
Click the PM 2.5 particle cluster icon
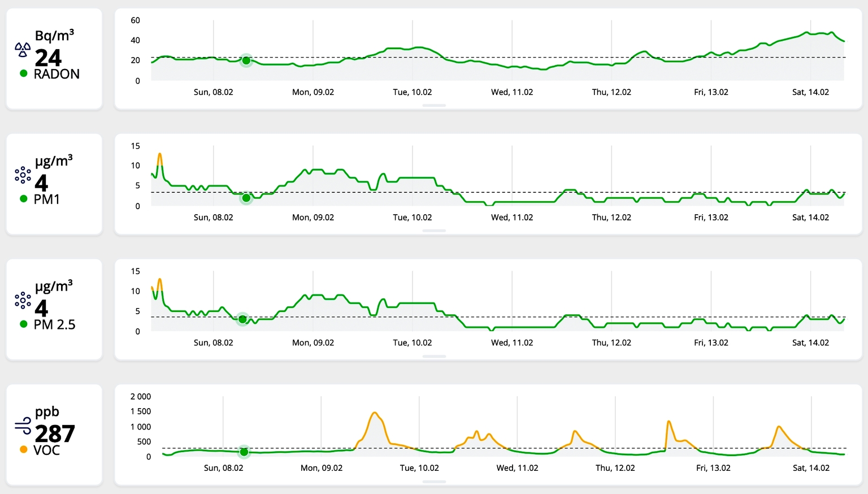(23, 301)
